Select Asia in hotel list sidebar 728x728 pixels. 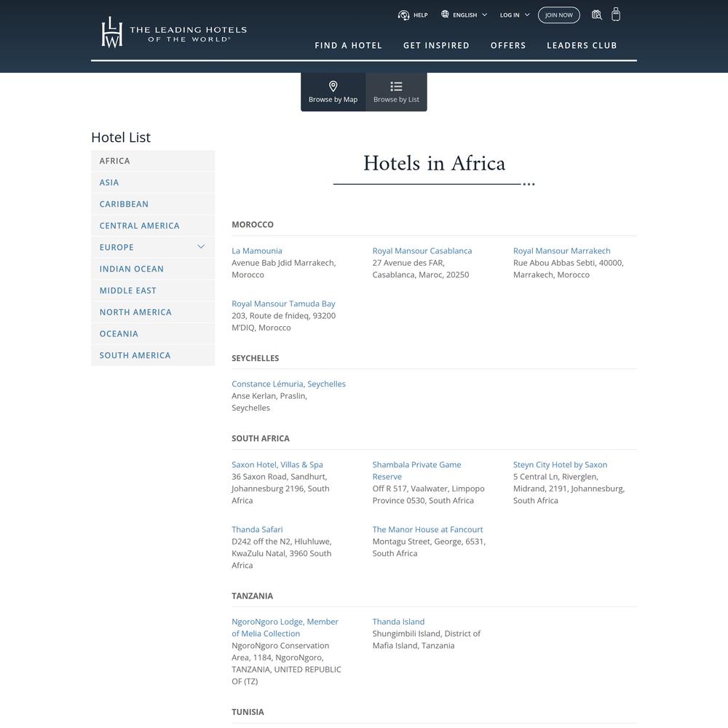click(153, 183)
